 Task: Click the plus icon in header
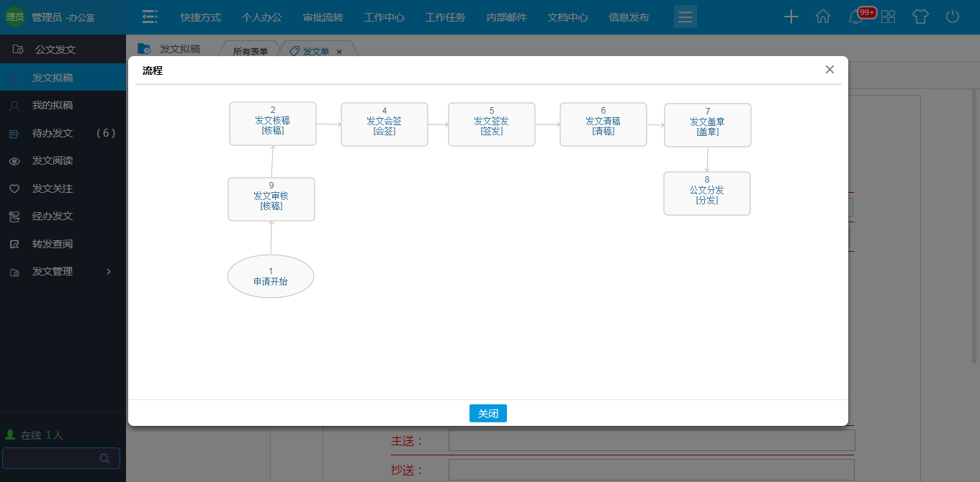791,17
